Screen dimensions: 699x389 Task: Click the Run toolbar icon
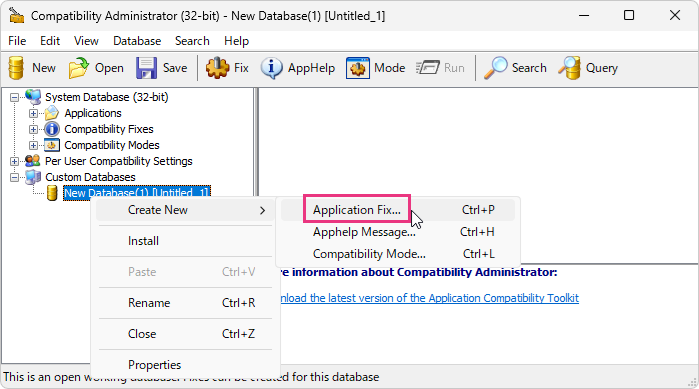[428, 68]
